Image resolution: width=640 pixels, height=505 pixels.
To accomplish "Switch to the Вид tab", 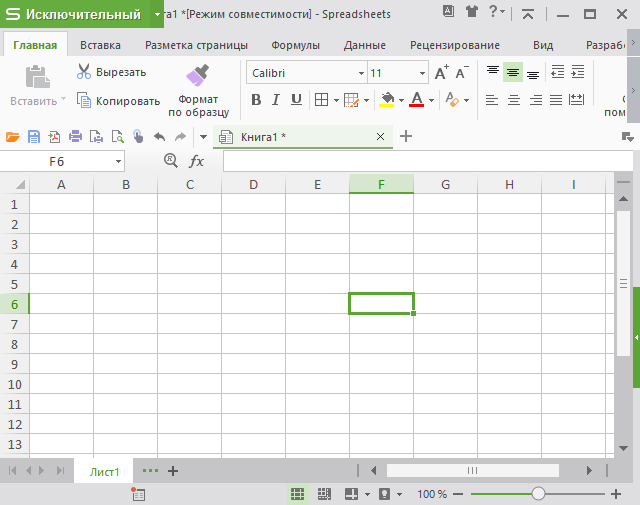I will [x=543, y=45].
